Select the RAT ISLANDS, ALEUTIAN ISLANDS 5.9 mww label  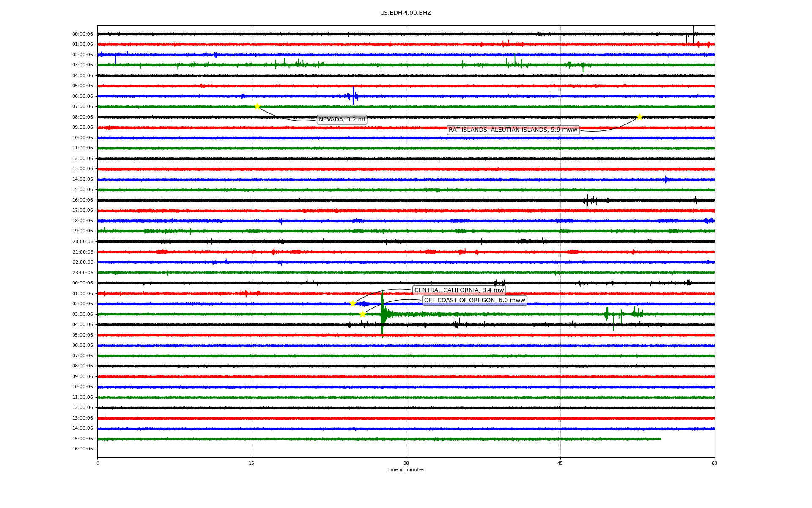point(513,130)
